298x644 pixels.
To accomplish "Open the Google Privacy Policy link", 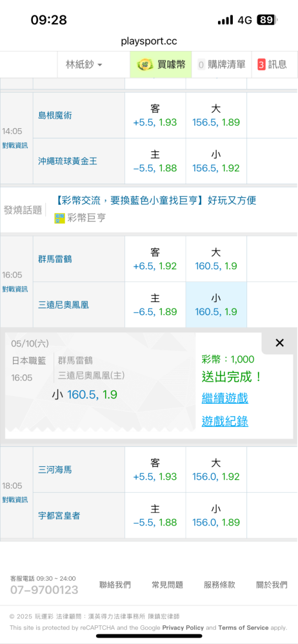I will 183,627.
